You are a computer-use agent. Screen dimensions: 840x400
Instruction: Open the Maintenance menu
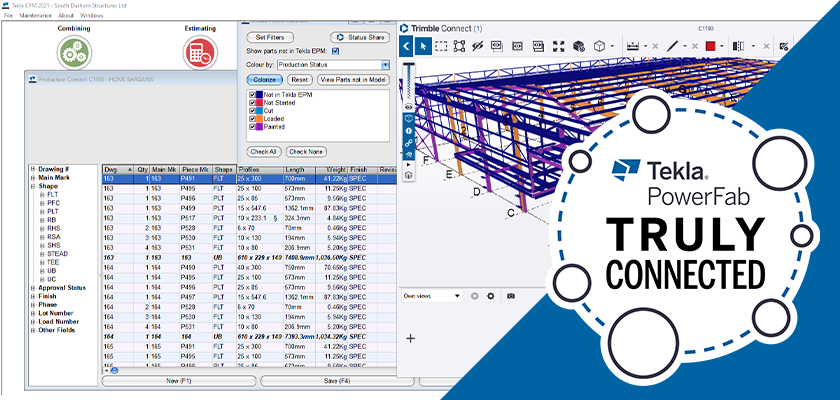pyautogui.click(x=35, y=16)
